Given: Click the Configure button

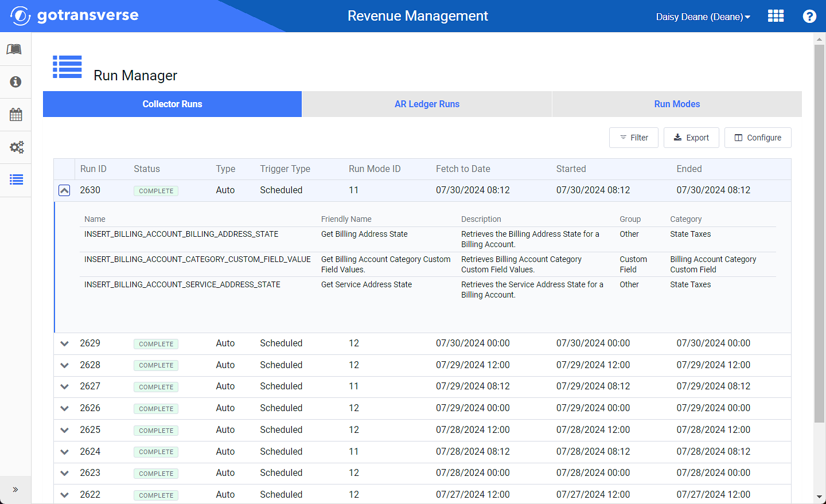Looking at the screenshot, I should 758,138.
